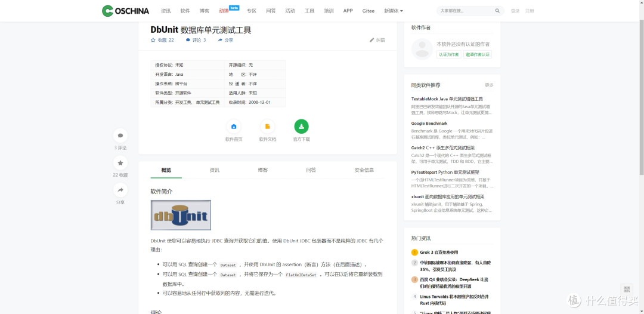The width and height of the screenshot is (644, 314).
Task: Open 培训 in the top navigation
Action: (x=329, y=11)
